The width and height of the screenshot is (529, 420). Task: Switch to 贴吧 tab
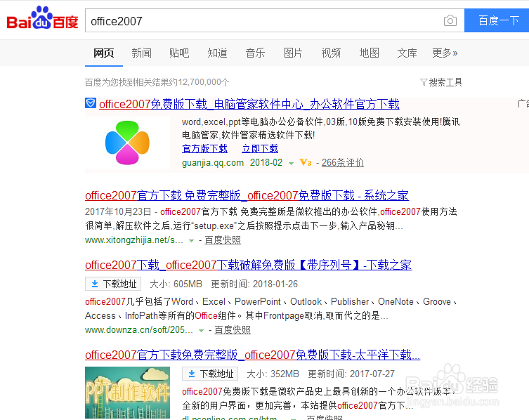[x=179, y=53]
